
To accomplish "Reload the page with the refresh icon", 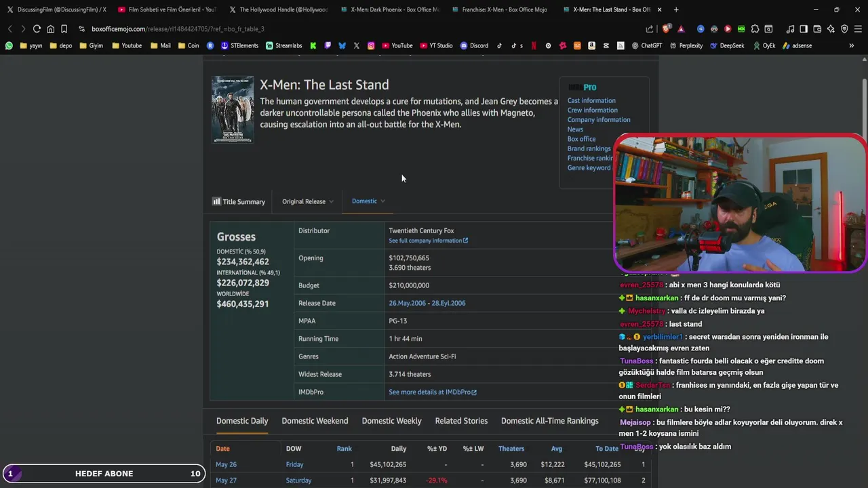I will click(x=37, y=29).
